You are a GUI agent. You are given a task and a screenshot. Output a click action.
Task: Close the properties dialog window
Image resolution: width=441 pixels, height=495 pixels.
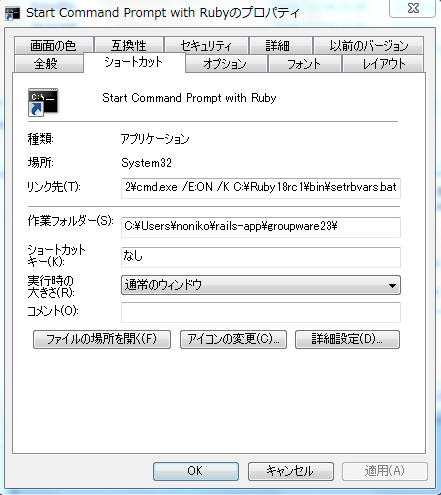coord(413,8)
